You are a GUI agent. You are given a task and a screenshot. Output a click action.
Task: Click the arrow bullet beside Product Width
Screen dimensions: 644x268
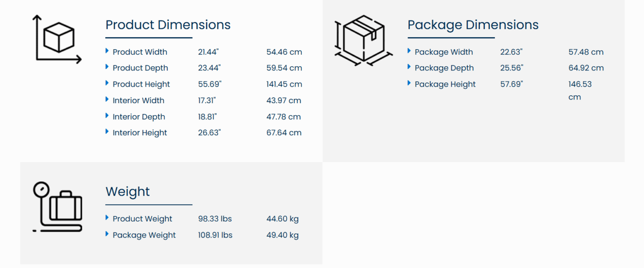tap(107, 51)
